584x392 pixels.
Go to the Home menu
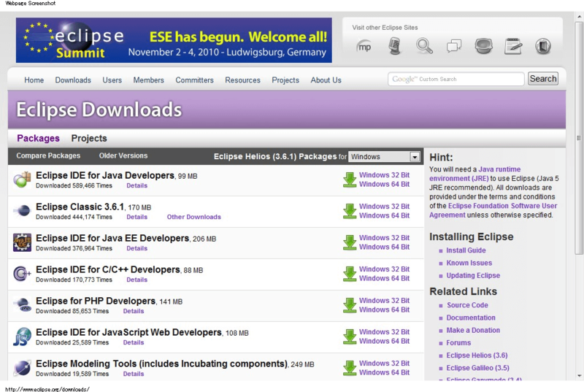point(34,80)
